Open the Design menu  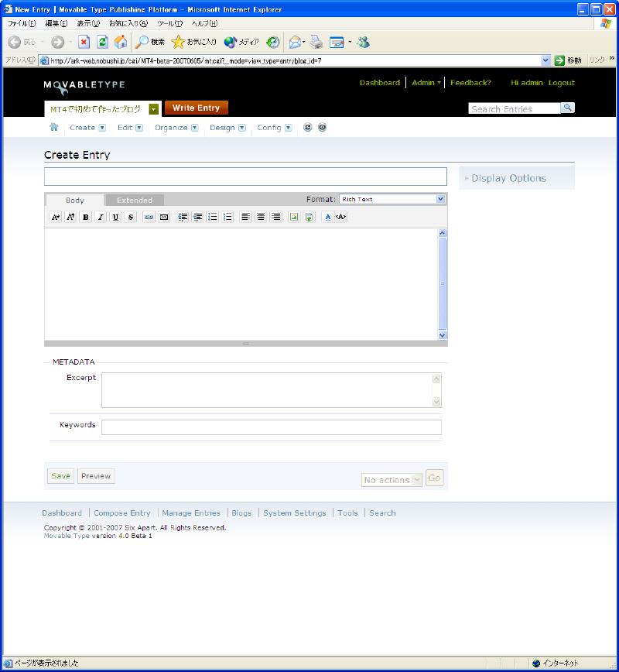pos(222,128)
